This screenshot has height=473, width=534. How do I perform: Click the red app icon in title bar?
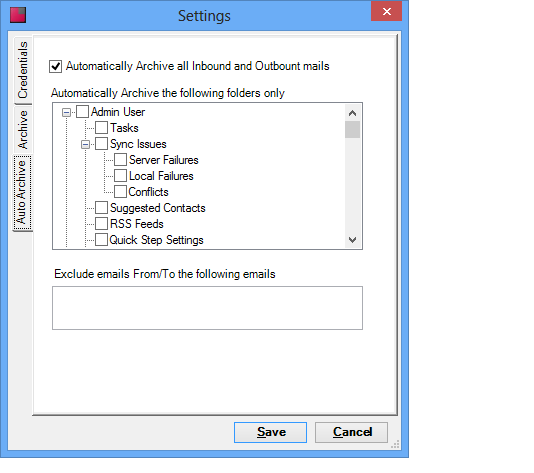(18, 15)
